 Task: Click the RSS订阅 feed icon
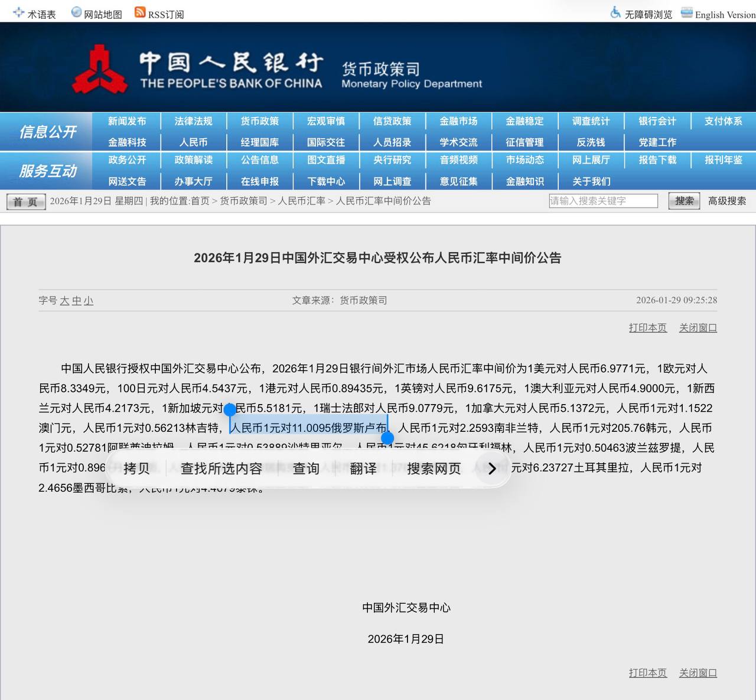140,12
